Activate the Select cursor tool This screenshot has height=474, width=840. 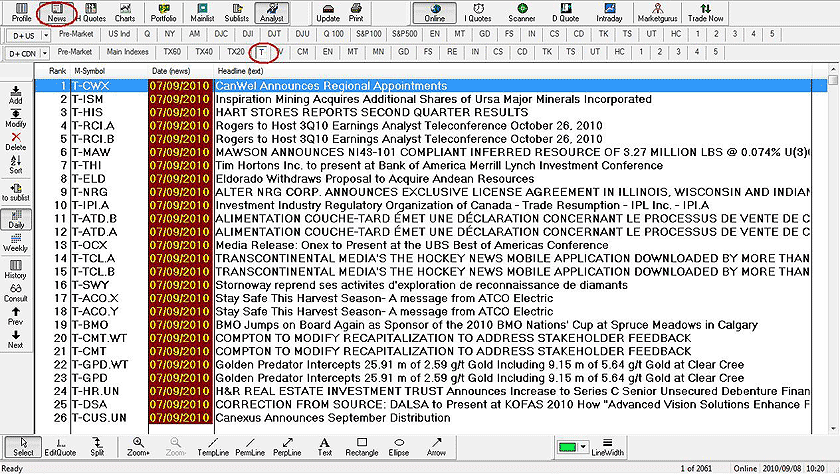point(23,447)
